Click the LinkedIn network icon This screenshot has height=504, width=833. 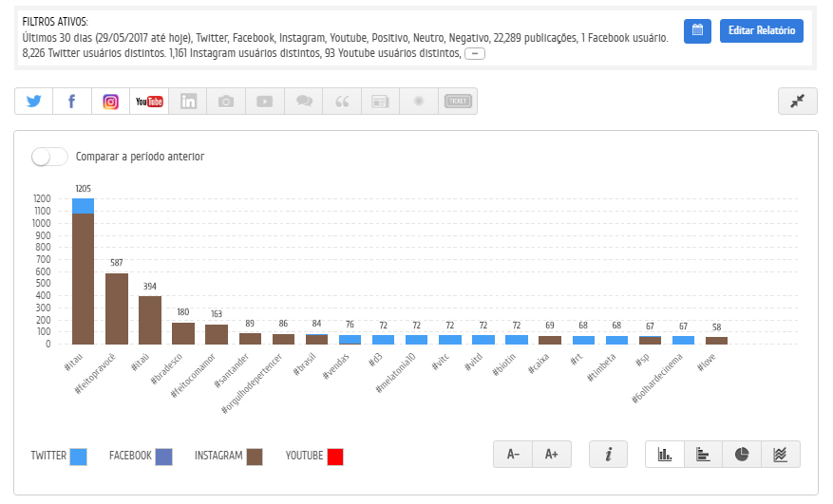tap(188, 101)
